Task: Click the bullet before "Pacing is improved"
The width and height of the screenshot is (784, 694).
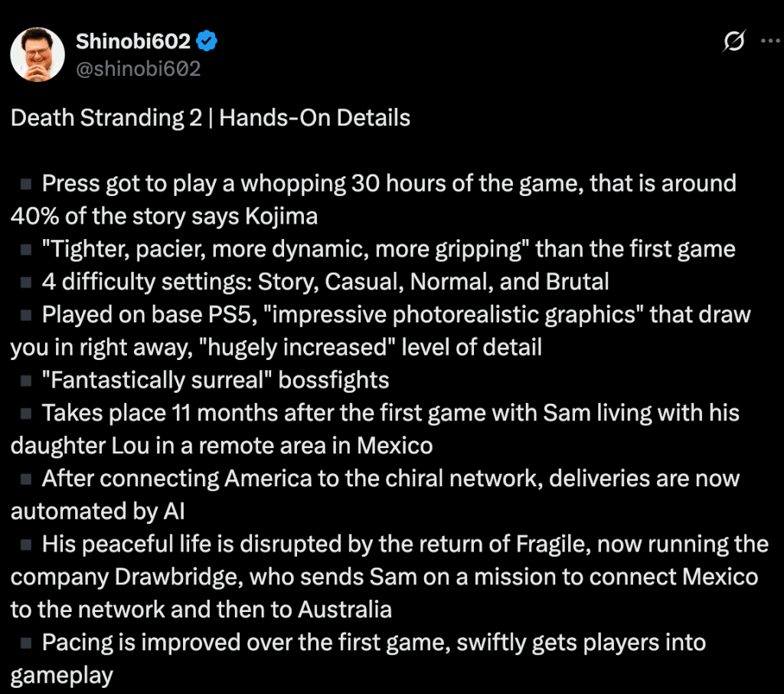Action: [25, 643]
